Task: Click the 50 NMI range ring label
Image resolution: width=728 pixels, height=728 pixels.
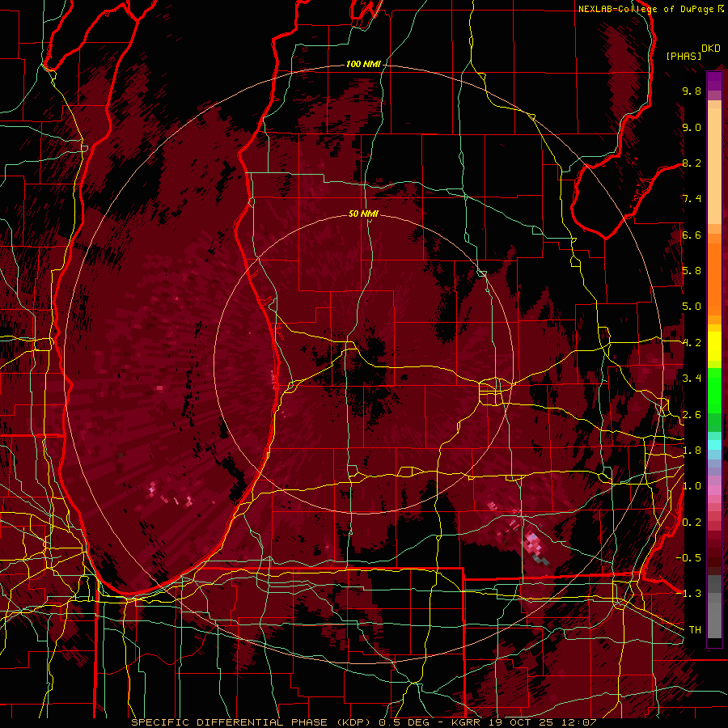Action: [363, 214]
